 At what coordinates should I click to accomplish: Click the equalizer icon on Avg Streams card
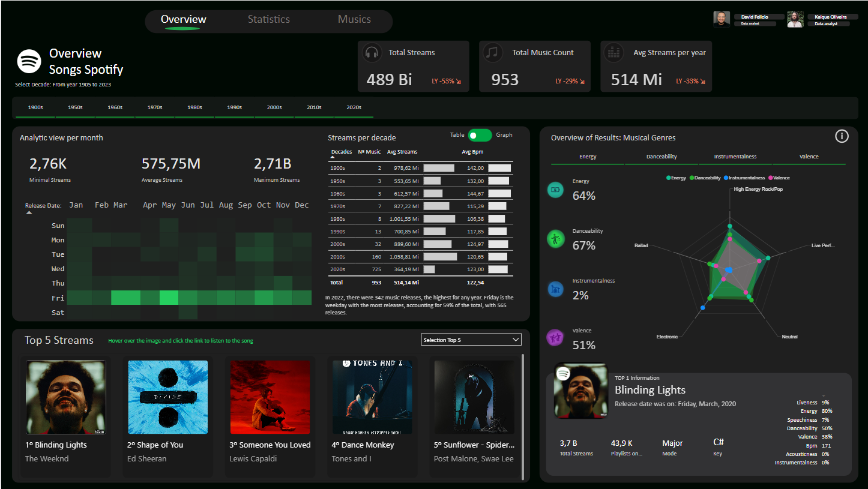[x=613, y=53]
